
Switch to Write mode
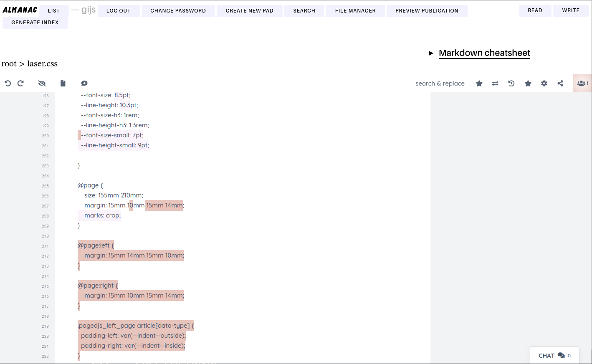[x=571, y=10]
